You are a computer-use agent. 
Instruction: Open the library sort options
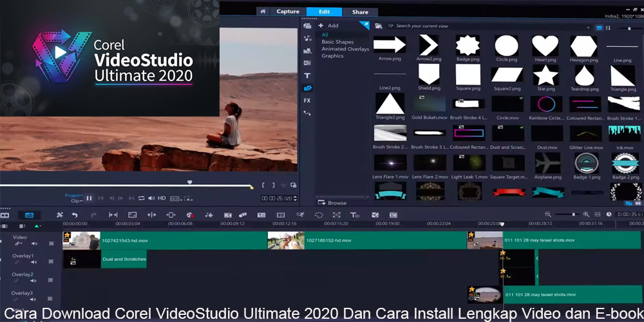(x=609, y=28)
